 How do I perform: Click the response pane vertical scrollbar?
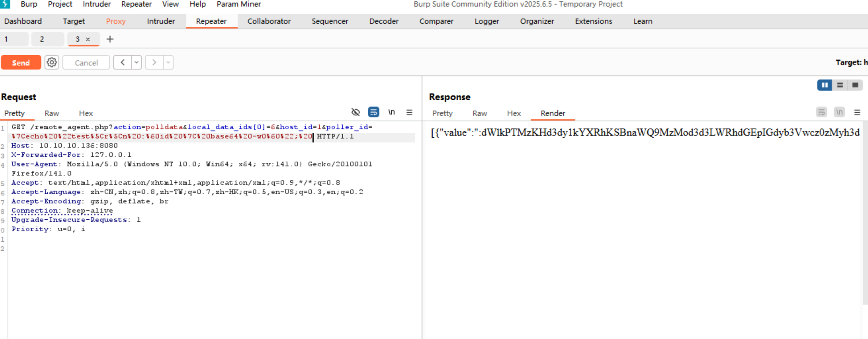point(865,213)
